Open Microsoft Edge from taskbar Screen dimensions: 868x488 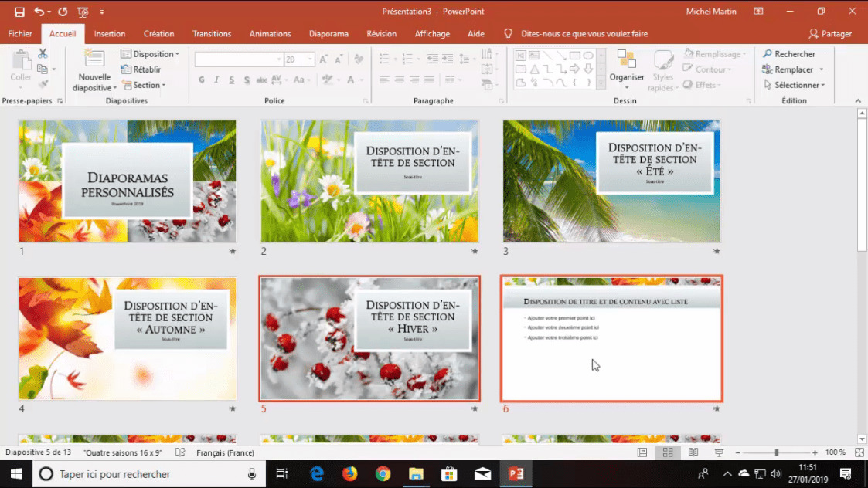tap(317, 474)
